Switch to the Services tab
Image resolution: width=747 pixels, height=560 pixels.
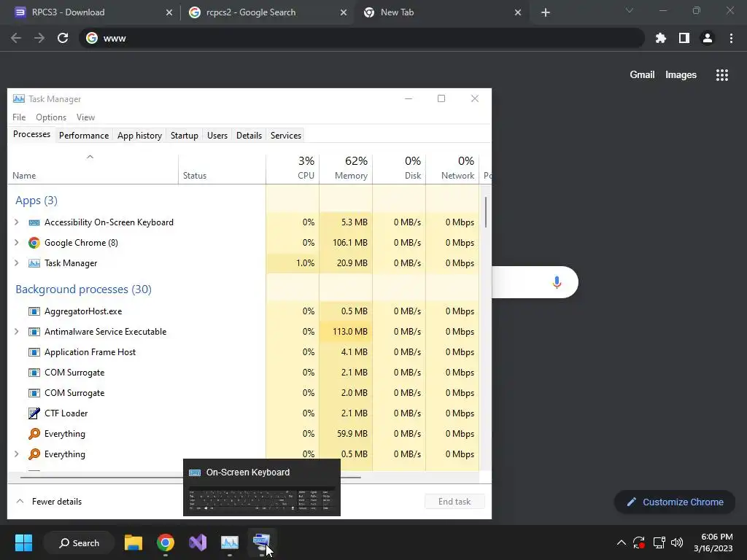tap(286, 136)
